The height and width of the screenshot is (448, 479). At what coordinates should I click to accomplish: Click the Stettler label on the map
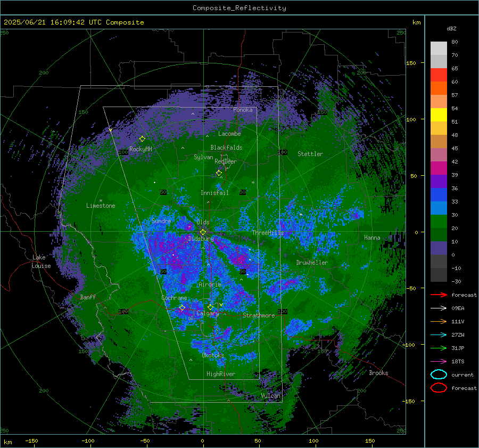tap(310, 154)
